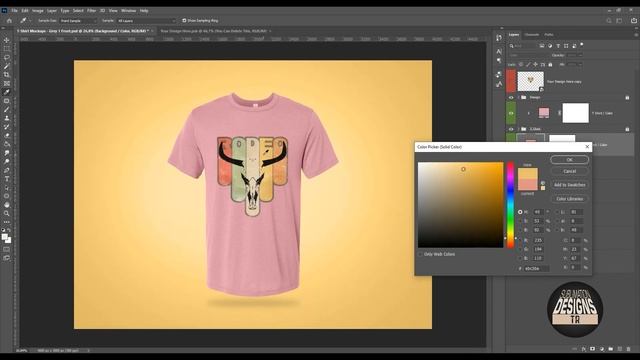Open the Image menu
The width and height of the screenshot is (640, 360).
tap(38, 11)
